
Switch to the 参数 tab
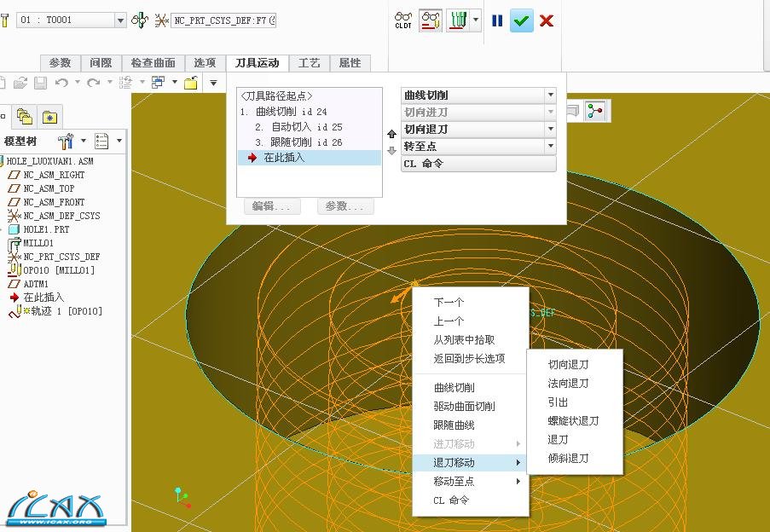(x=60, y=63)
